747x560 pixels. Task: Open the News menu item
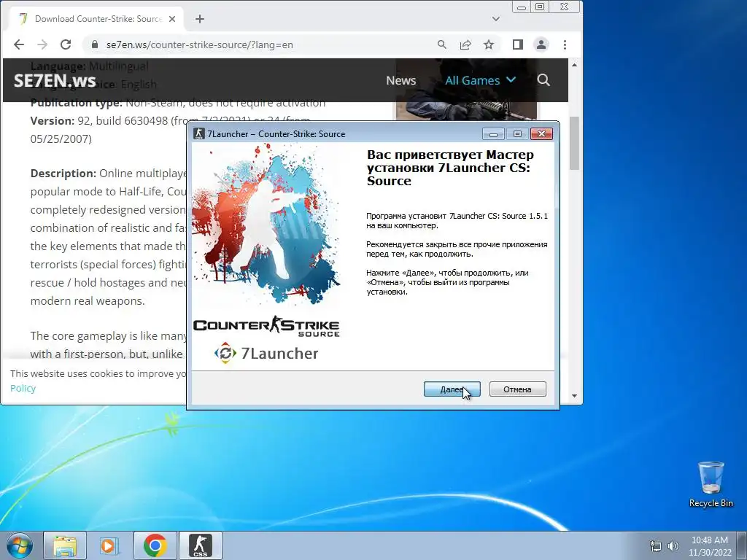[400, 80]
